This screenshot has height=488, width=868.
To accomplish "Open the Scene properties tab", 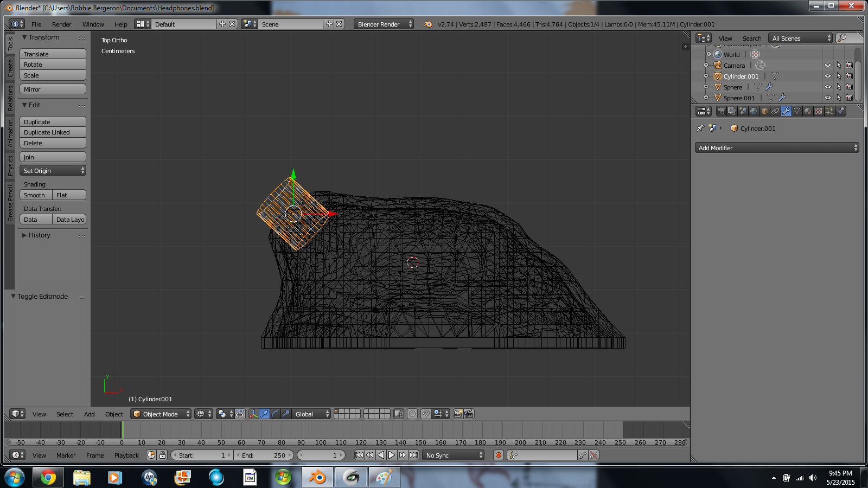I will (x=743, y=111).
